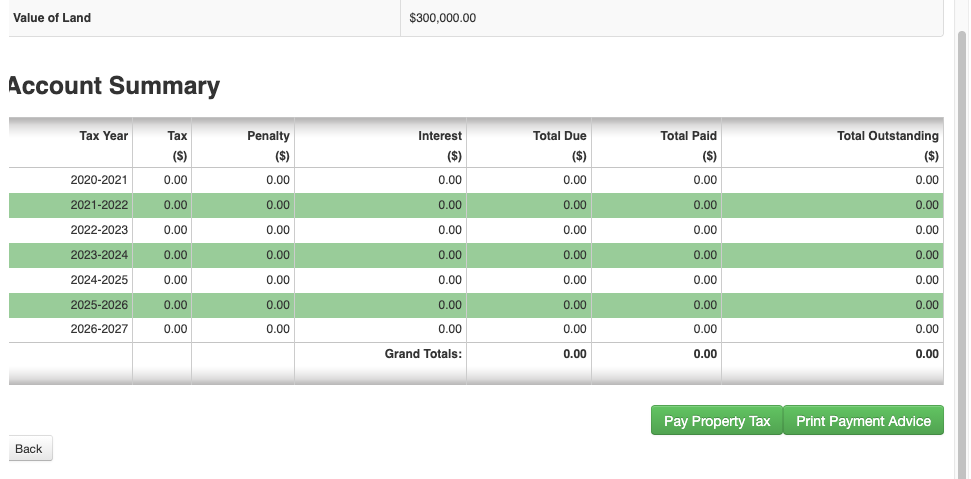Click Grand Totals Total Outstanding value
This screenshot has width=971, height=479.
[x=927, y=354]
